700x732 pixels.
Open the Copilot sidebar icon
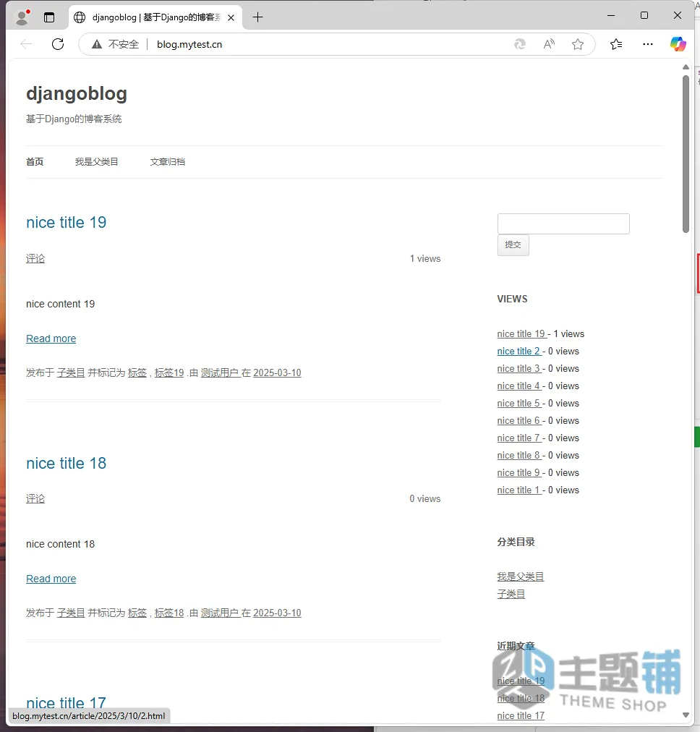[x=678, y=44]
